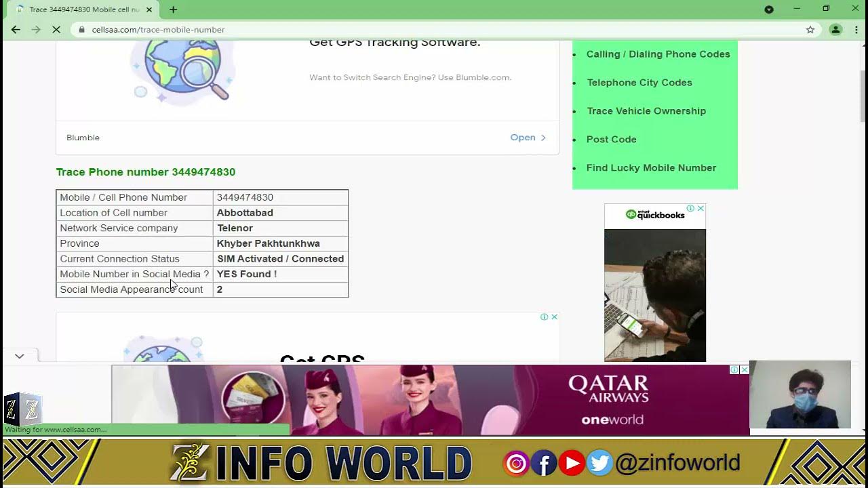Open the Chrome profile avatar
Image resolution: width=868 pixels, height=488 pixels.
(835, 30)
